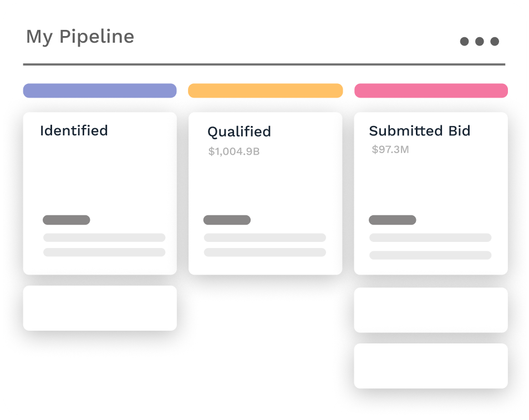This screenshot has width=529, height=420.
Task: Click the bottom placeholder line in Qualified card
Action: coord(264,252)
